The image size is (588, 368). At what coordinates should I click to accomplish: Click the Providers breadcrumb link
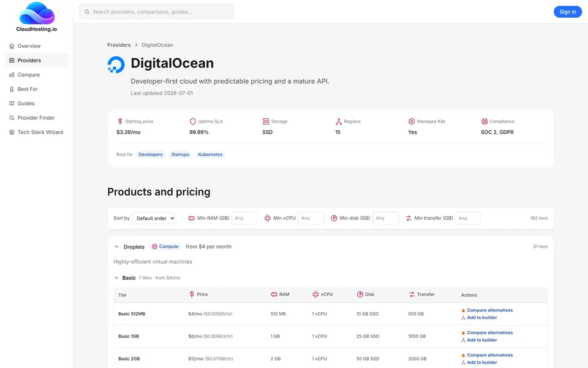click(119, 45)
